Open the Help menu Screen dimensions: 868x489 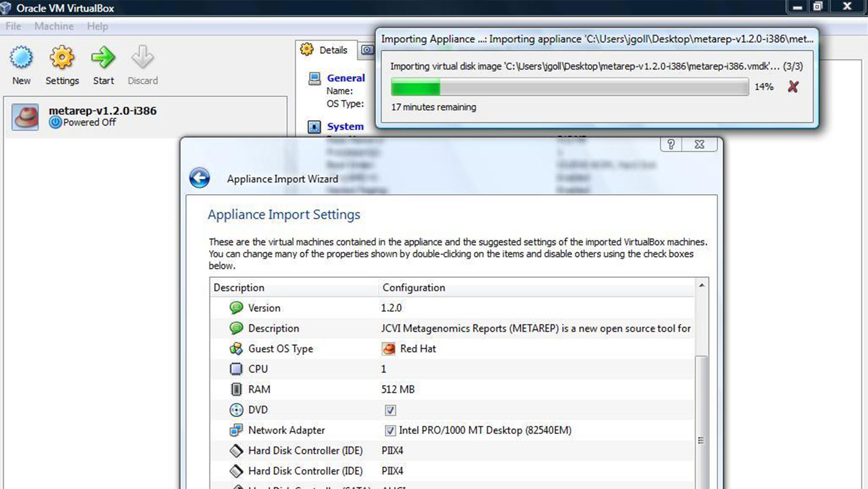coord(97,26)
